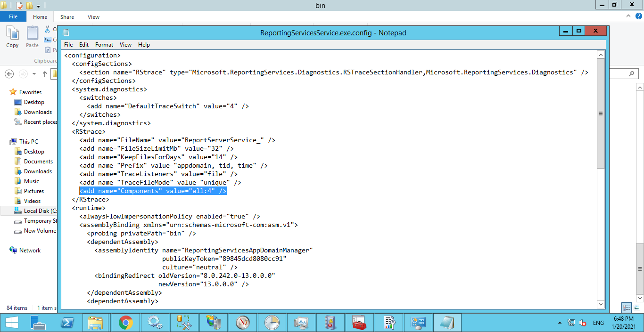Go up one folder level in Explorer

tap(45, 74)
